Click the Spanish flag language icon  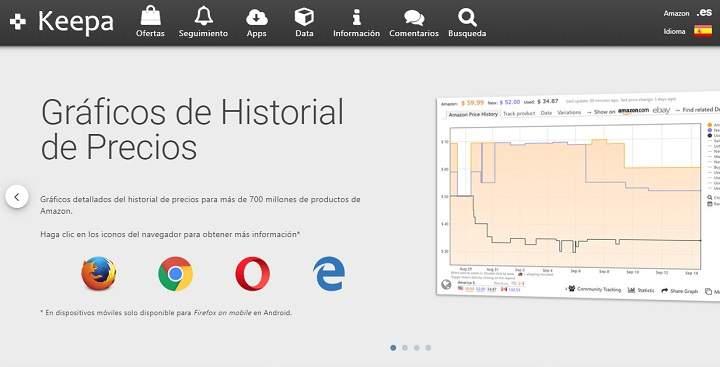(703, 31)
